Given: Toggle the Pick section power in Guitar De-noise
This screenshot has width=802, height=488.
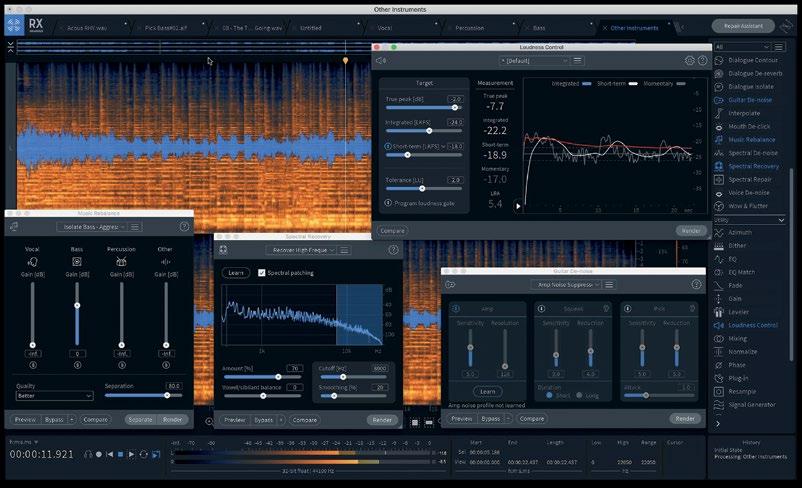Looking at the screenshot, I should tap(628, 308).
